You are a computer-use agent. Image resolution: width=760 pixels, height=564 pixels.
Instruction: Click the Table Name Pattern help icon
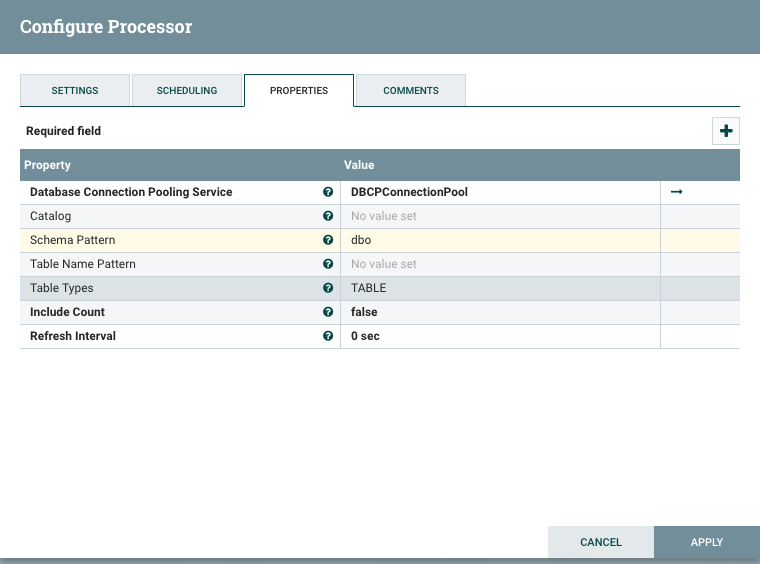tap(328, 264)
